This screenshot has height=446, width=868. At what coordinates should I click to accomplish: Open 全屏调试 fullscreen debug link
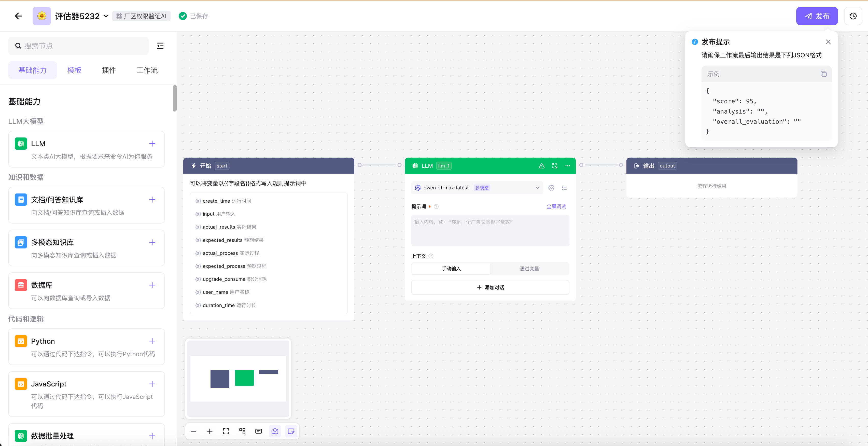tap(556, 206)
